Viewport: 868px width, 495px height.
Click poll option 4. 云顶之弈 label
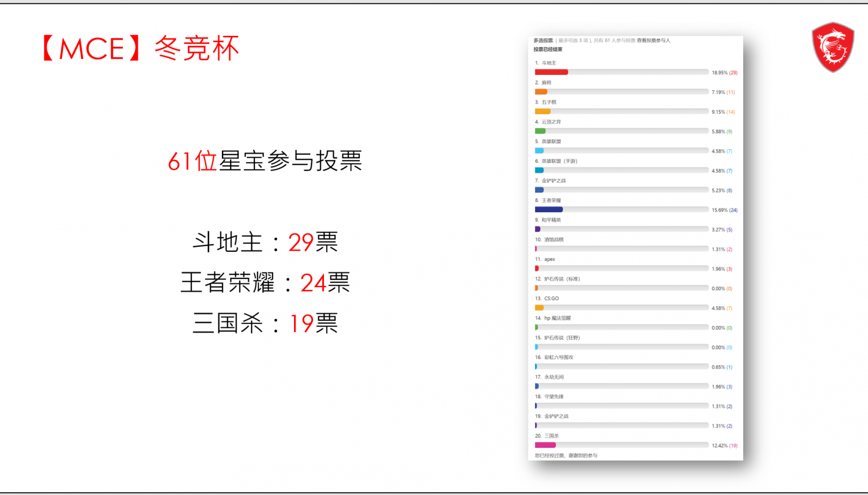pos(548,122)
